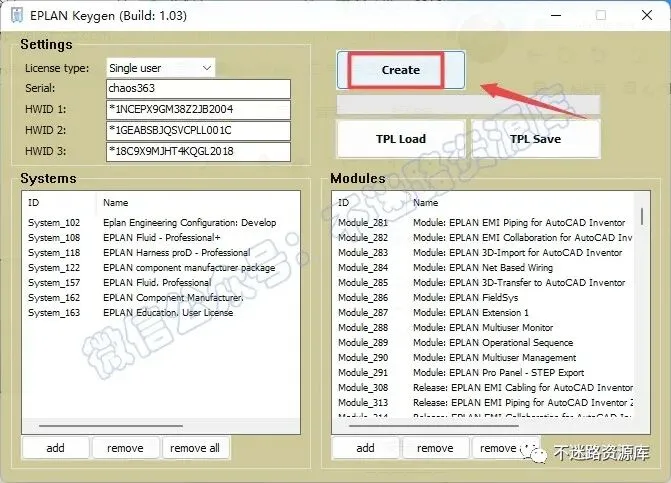Select the Module_286 EPLAN FieldSys row
Screen dimensions: 671x483
point(484,298)
